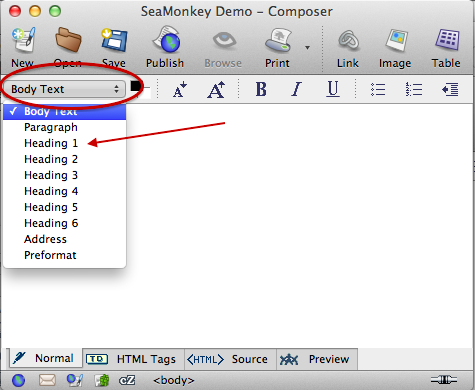Click the outdent text icon

450,89
